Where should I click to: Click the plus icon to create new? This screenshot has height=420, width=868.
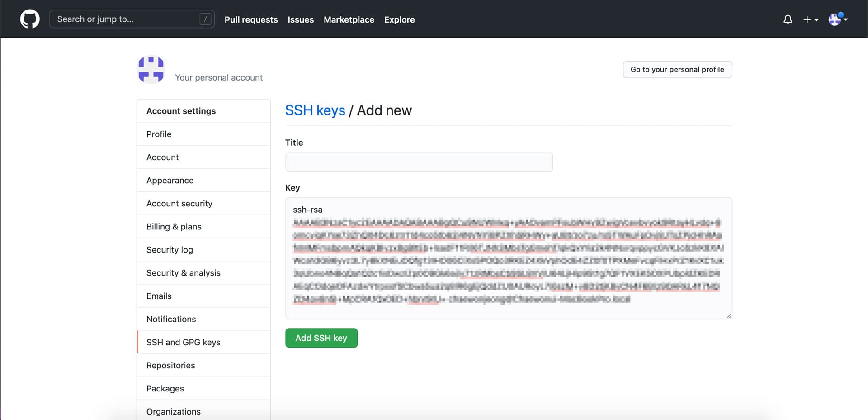(x=807, y=19)
